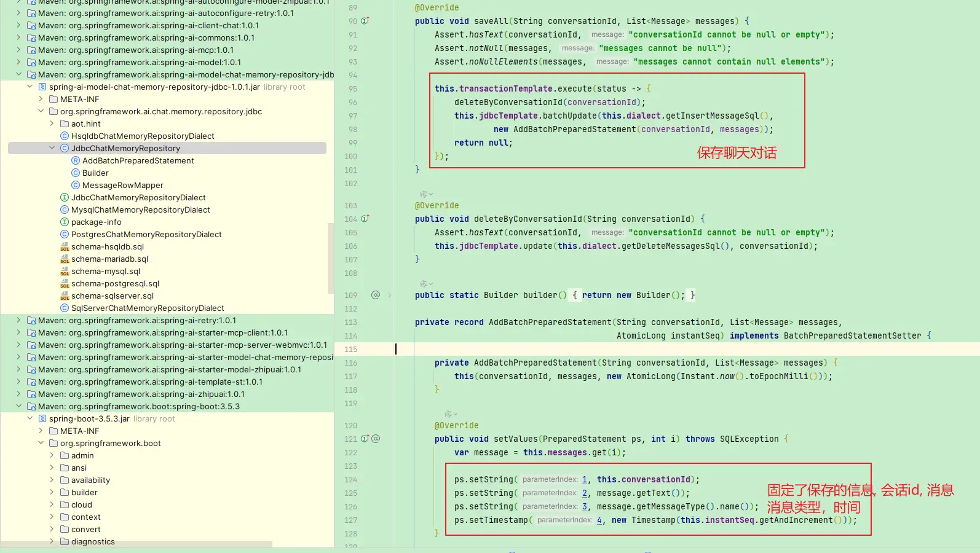Collapse the JdbcChatMemoryRepository class node
This screenshot has width=980, height=553.
tap(52, 148)
